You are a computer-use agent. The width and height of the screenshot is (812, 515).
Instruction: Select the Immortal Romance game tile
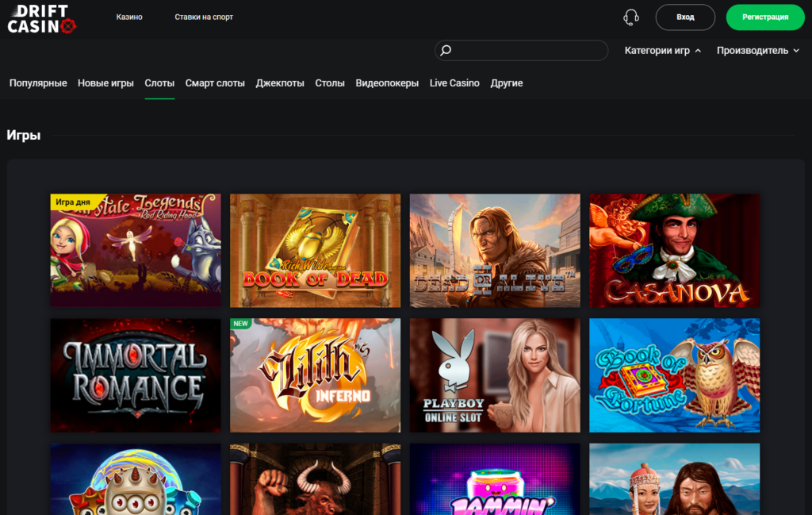[x=136, y=375]
